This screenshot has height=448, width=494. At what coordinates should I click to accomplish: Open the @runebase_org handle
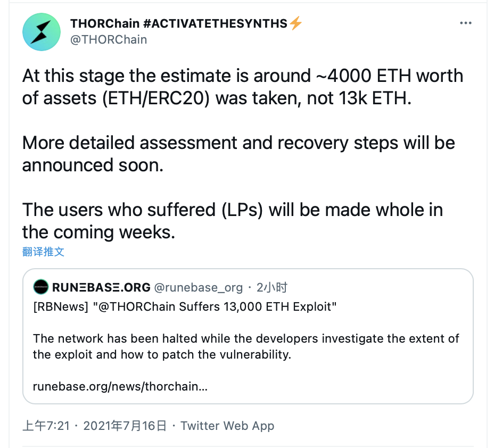[198, 287]
